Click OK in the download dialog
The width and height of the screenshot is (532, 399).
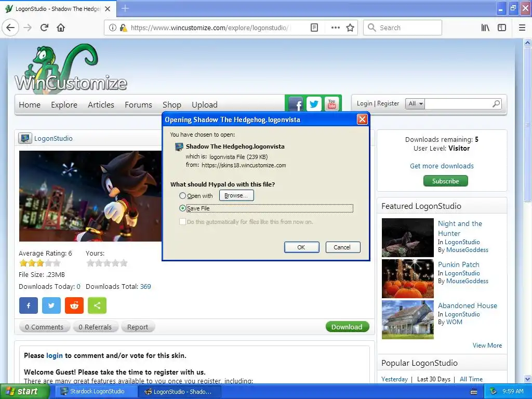(301, 247)
